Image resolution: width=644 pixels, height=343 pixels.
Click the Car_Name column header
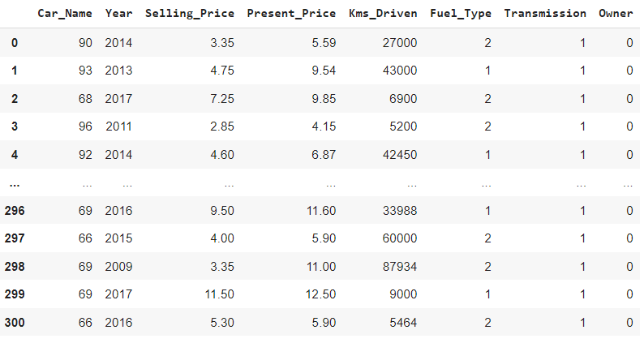tap(65, 14)
